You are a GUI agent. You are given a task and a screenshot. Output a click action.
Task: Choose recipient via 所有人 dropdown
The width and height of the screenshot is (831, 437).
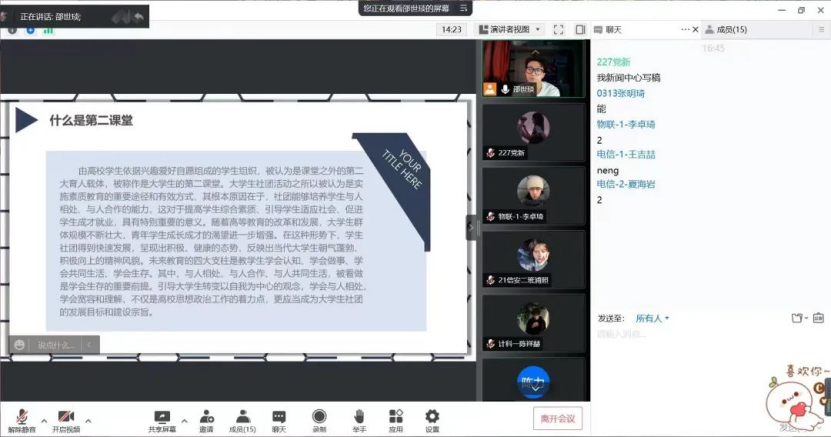click(x=652, y=319)
